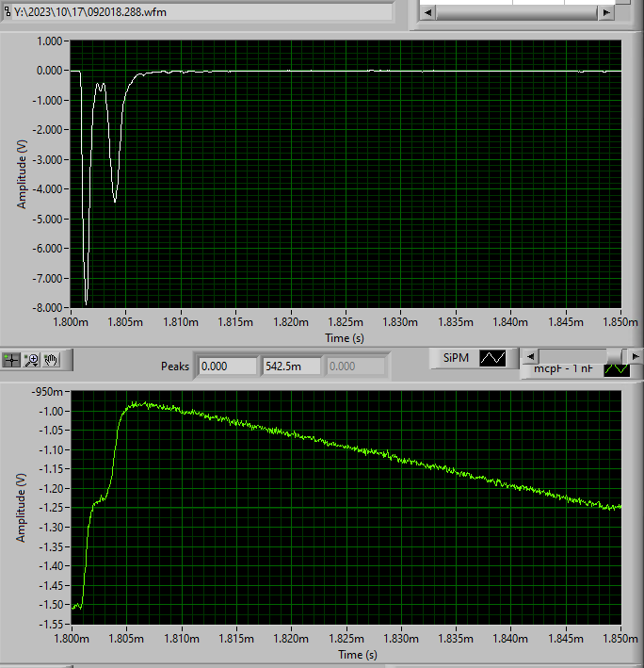Click -1.25 on the green graph Y axis
Image resolution: width=644 pixels, height=668 pixels.
click(51, 508)
